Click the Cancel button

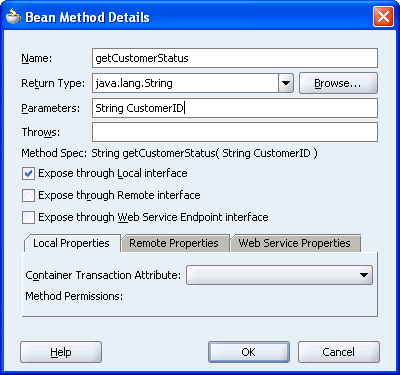[x=339, y=352]
